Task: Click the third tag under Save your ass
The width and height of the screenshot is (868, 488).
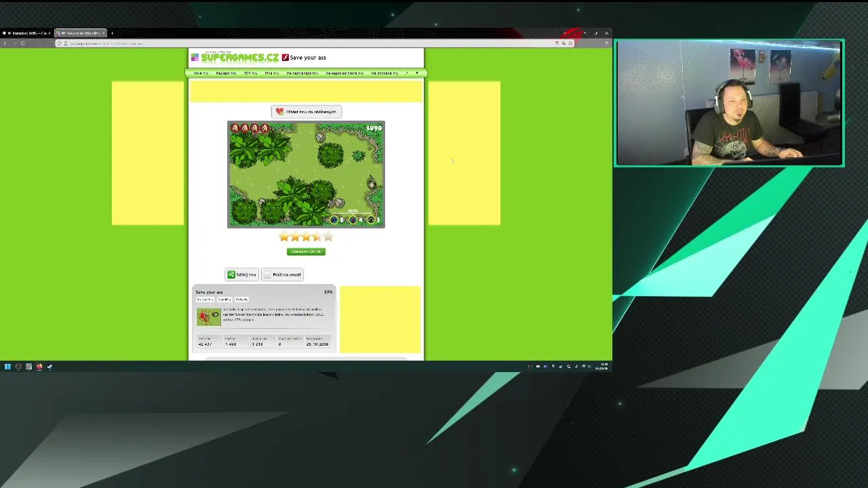Action: 241,300
